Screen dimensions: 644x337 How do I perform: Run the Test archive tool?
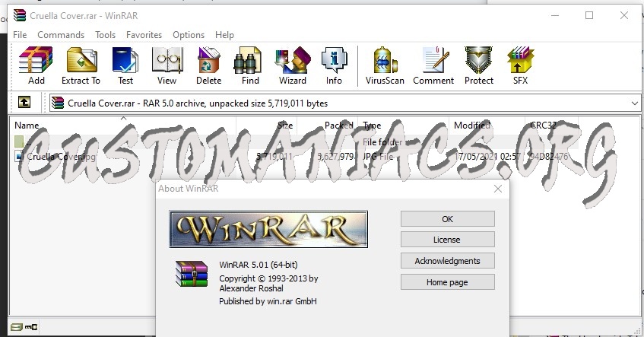(125, 65)
